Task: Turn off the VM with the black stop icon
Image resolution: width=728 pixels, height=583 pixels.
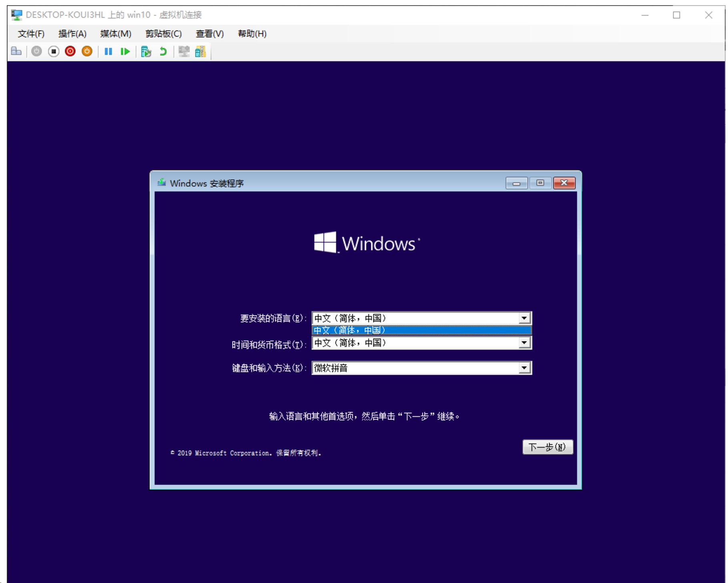Action: click(54, 51)
